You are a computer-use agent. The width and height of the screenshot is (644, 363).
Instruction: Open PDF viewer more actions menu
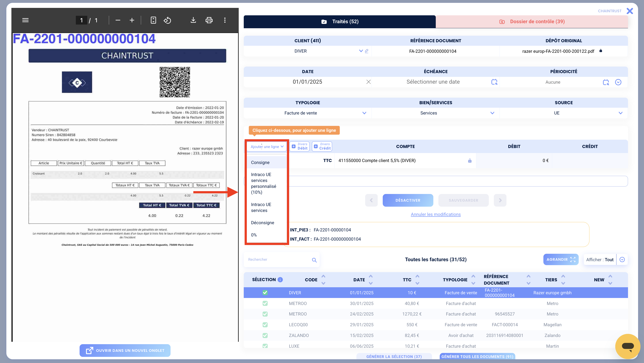coord(225,20)
